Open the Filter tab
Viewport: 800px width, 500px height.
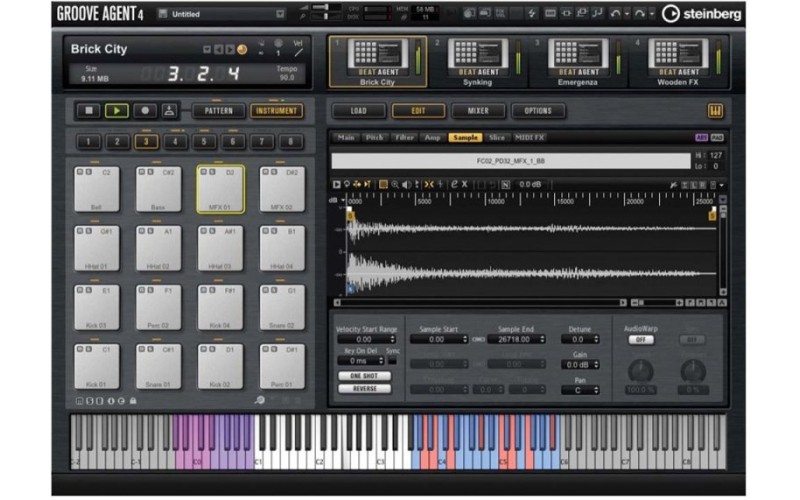click(404, 137)
